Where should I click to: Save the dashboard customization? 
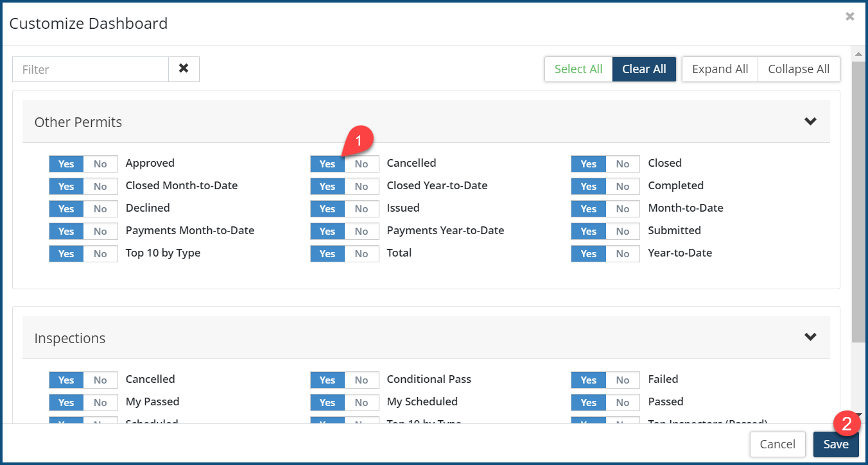point(835,444)
